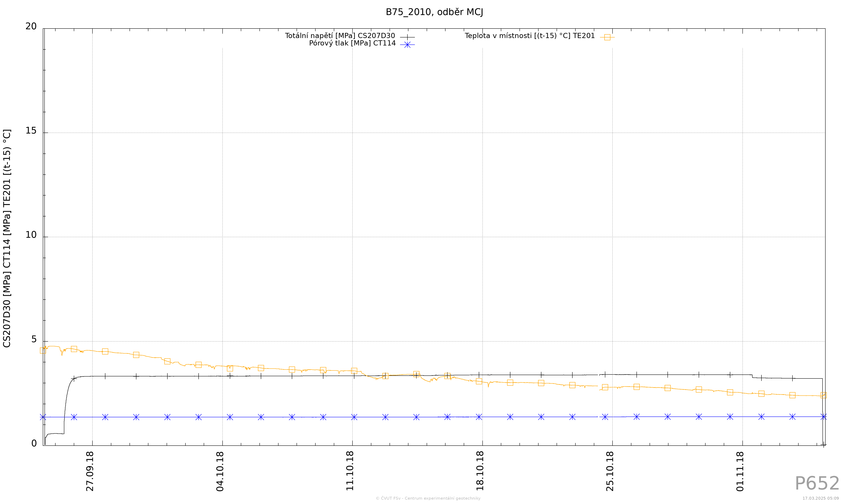This screenshot has height=504, width=856.
Task: Click the x-axis date label 25.10.18
Action: coord(610,471)
